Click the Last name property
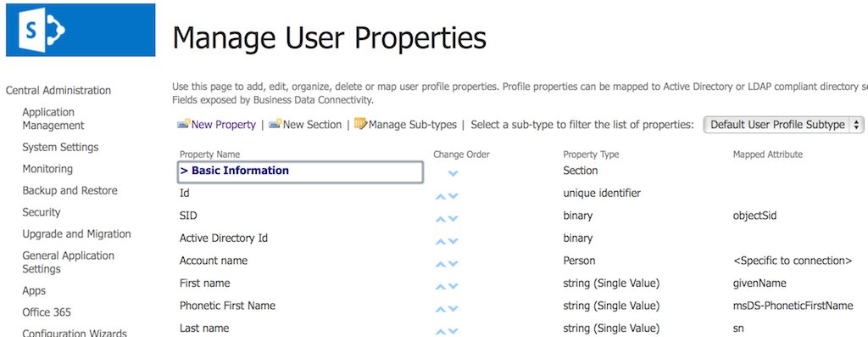868x337 pixels. pos(203,329)
